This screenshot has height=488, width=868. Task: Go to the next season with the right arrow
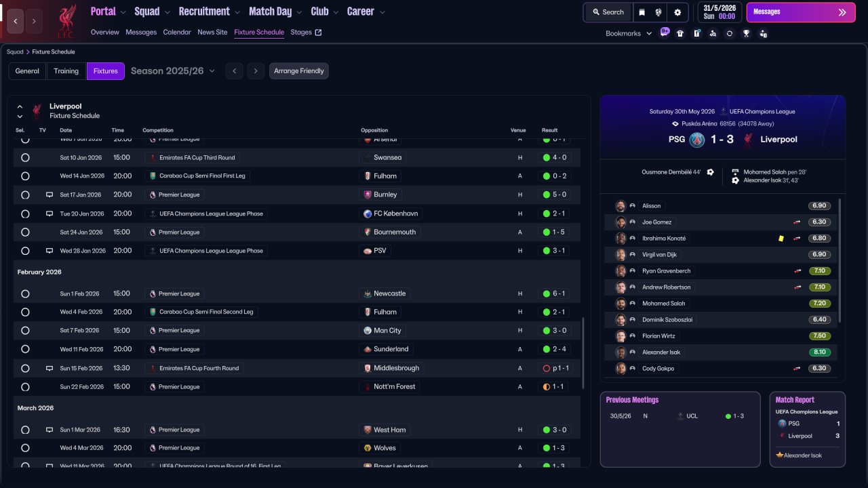256,71
